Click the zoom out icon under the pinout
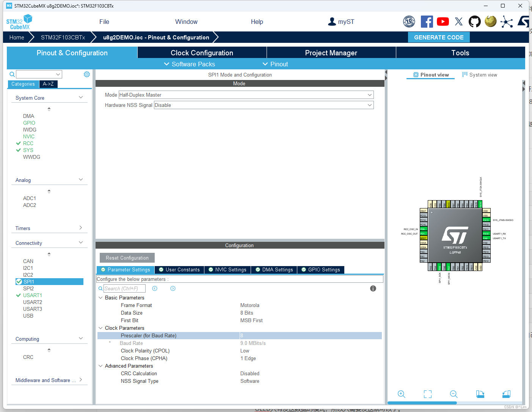The width and height of the screenshot is (532, 412). (454, 394)
